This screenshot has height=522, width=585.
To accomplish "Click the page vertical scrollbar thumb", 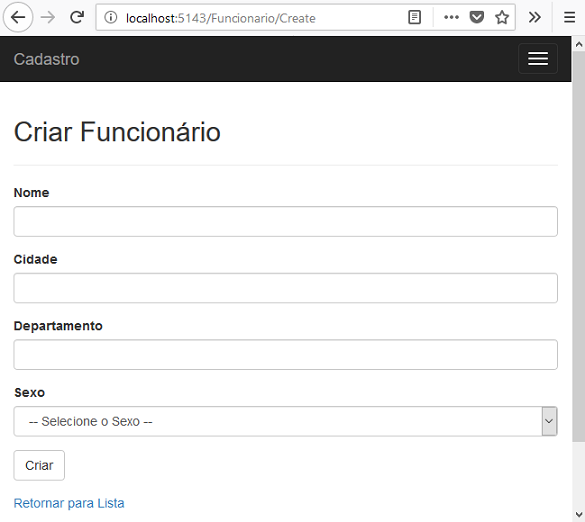I will click(579, 247).
